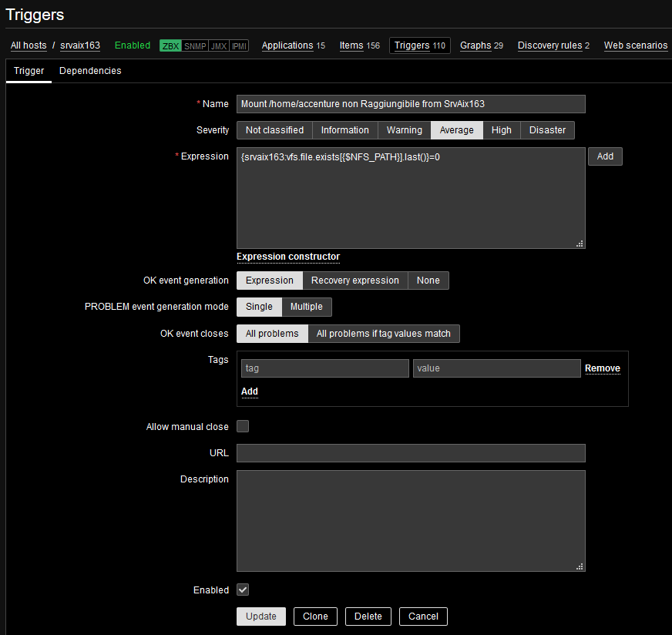Click the Update button

[261, 617]
